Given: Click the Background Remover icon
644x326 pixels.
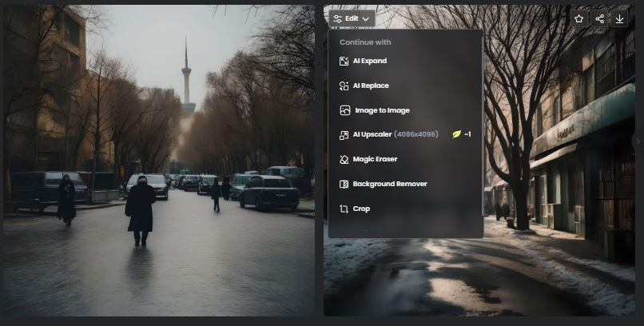Looking at the screenshot, I should click(x=344, y=184).
